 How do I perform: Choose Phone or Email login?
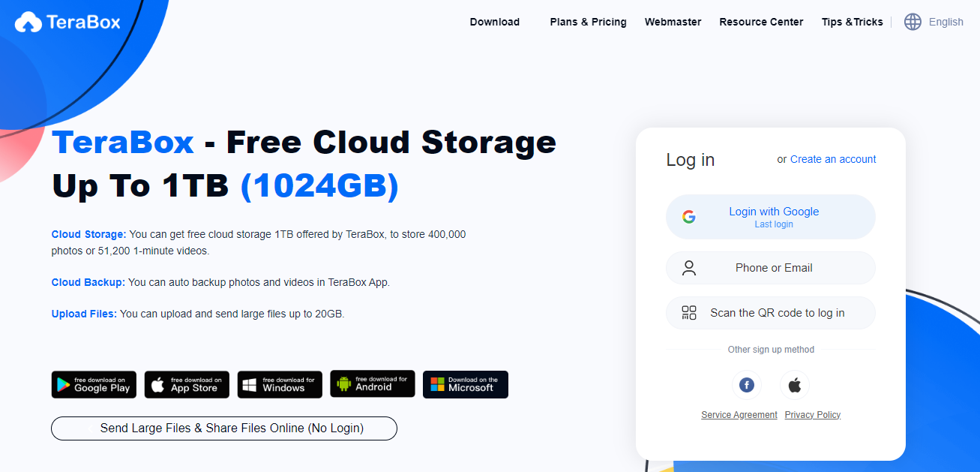[x=771, y=268]
